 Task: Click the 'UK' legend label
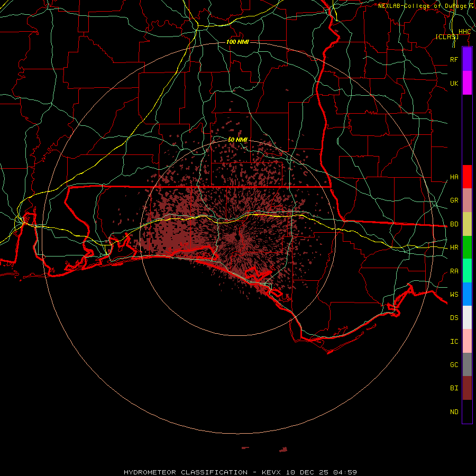(x=454, y=83)
